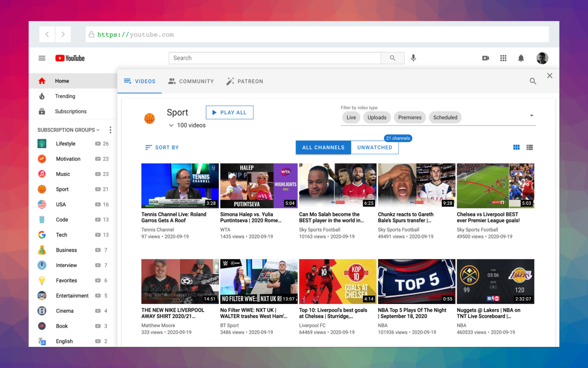This screenshot has width=588, height=368.
Task: Open the Tennis Channel channel link
Action: coord(158,230)
